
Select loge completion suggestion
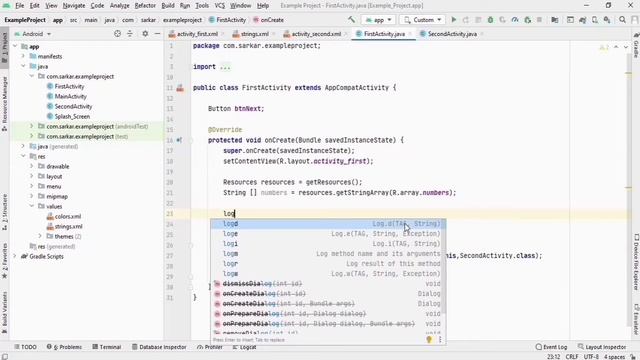coord(328,233)
